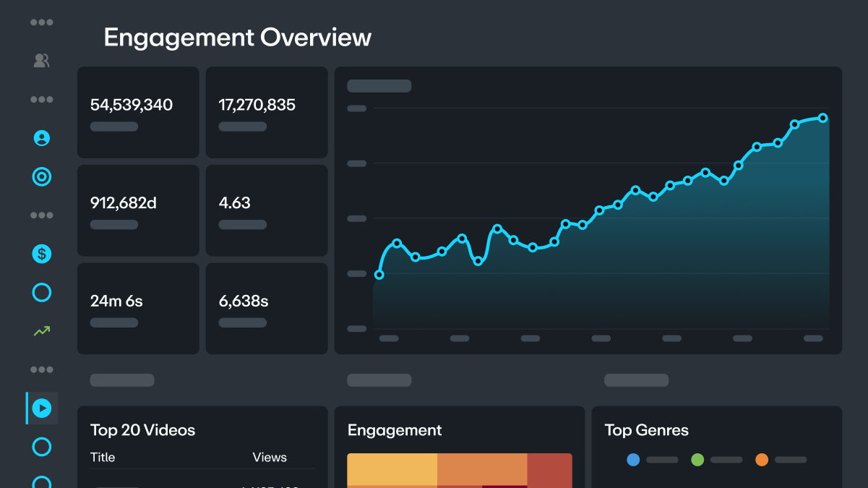This screenshot has width=868, height=488.
Task: Open the target goals sidebar icon
Action: pos(42,176)
